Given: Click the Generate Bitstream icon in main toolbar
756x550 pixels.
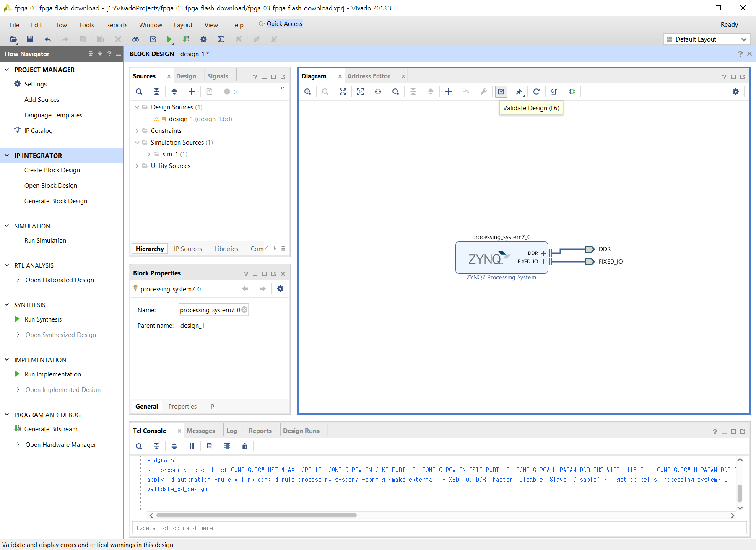Looking at the screenshot, I should 186,39.
